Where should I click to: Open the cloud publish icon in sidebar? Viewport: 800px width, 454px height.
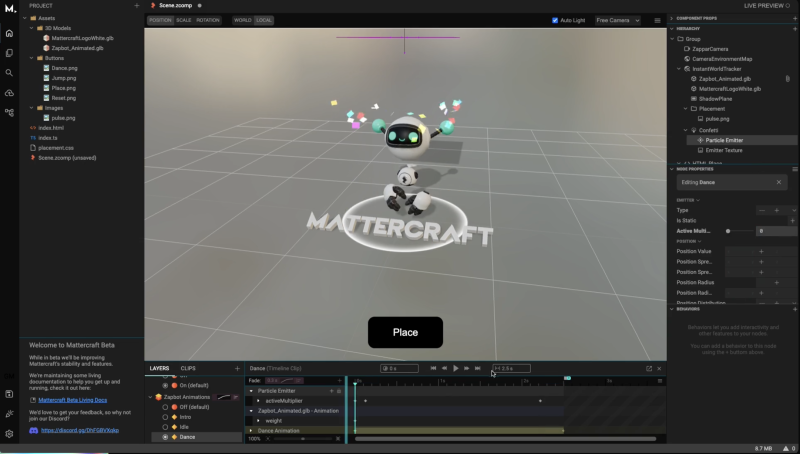[9, 92]
